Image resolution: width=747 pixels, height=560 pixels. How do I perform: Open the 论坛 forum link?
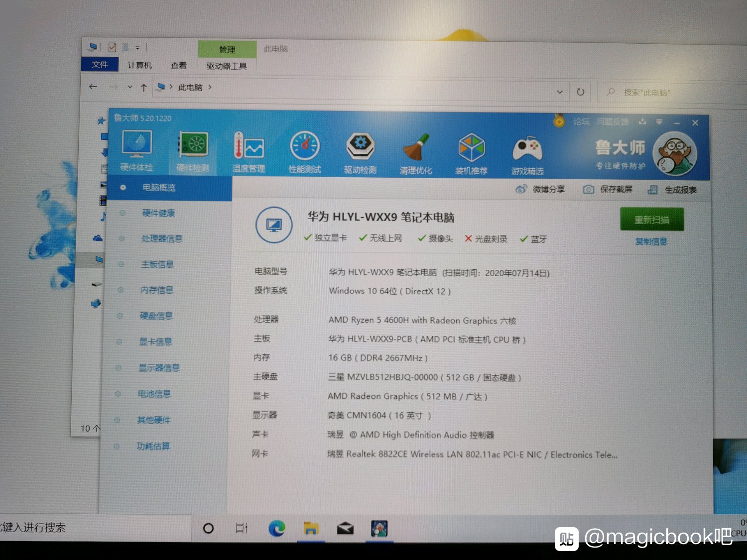581,121
